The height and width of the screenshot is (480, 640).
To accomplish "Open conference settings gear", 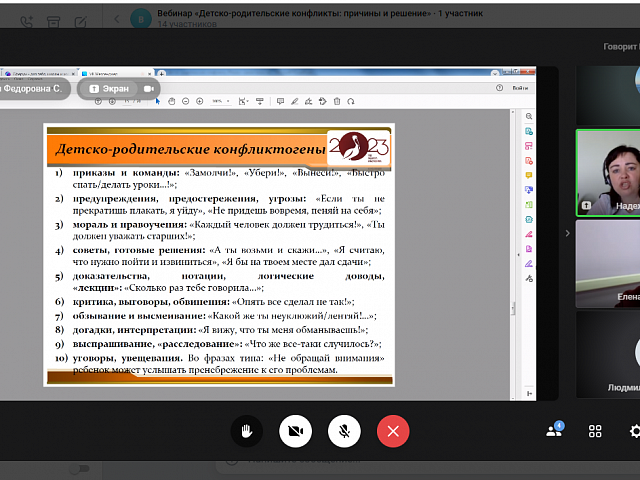I will [x=634, y=431].
